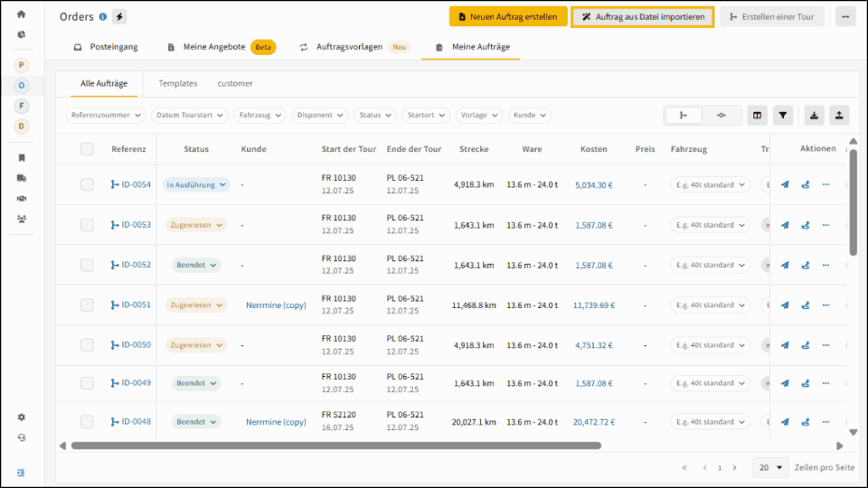Open the support headset sidebar icon
This screenshot has width=868, height=488.
(x=21, y=437)
